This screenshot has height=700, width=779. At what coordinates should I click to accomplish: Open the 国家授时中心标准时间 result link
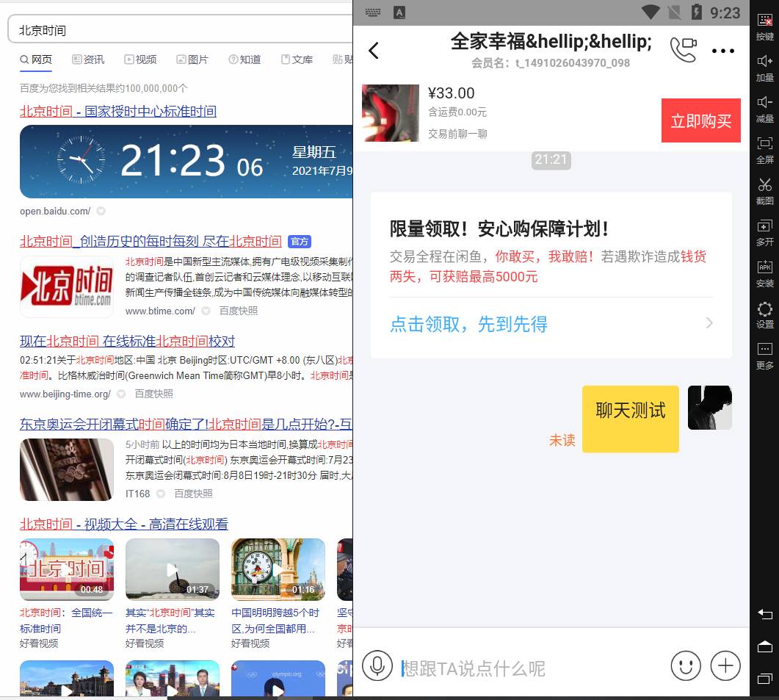118,112
